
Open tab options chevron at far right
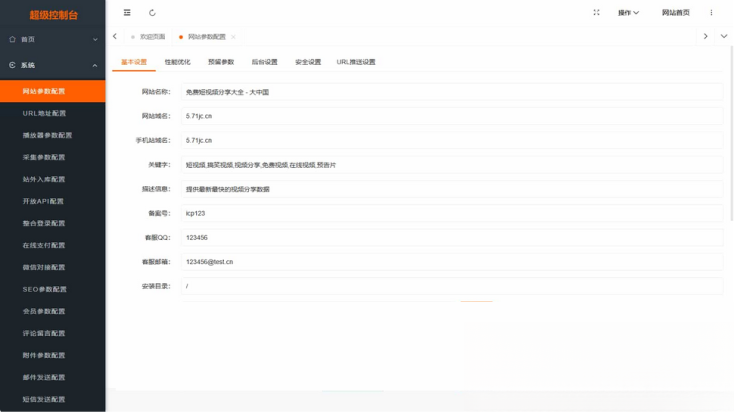point(724,37)
